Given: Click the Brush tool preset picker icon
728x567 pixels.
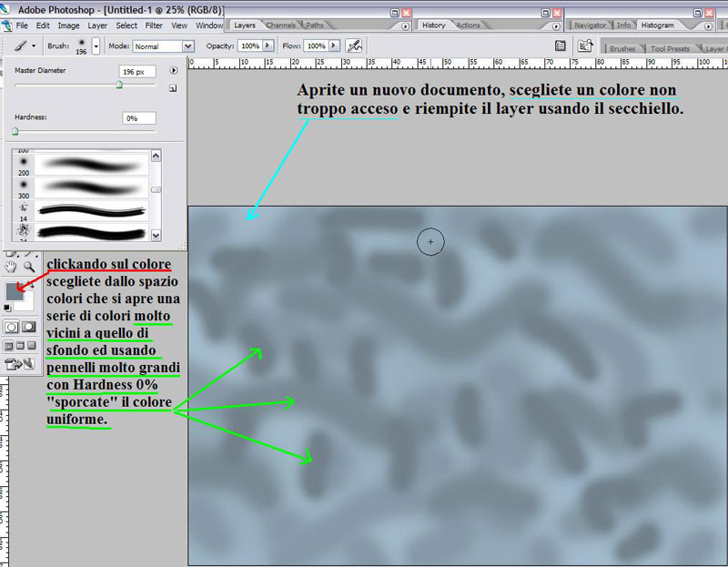Looking at the screenshot, I should pos(20,46).
